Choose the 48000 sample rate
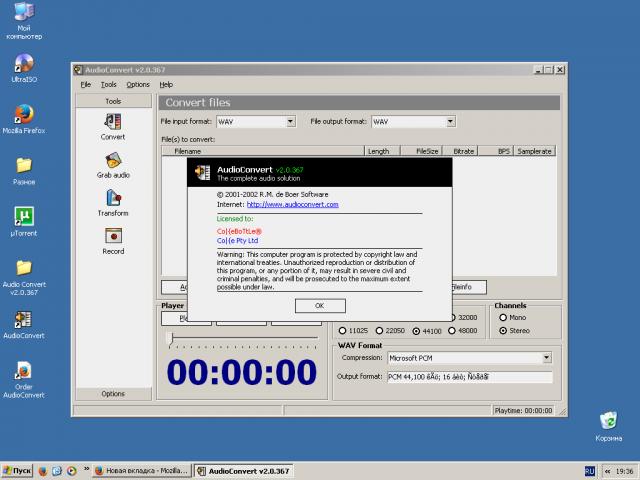640x480 pixels. coord(454,330)
